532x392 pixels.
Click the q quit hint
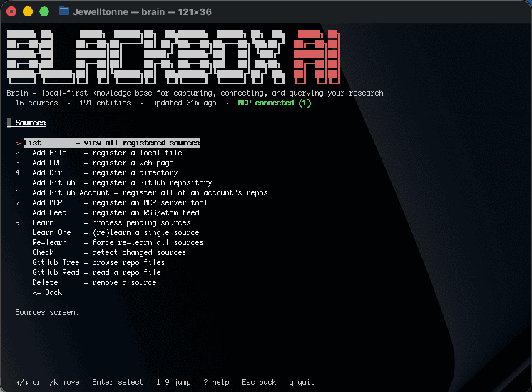302,382
